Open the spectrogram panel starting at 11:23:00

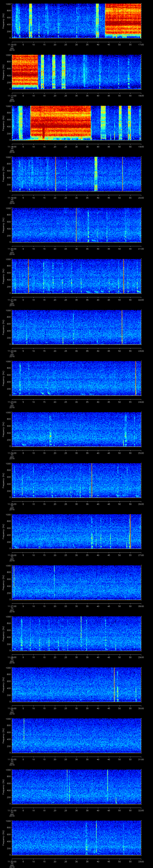76,378
